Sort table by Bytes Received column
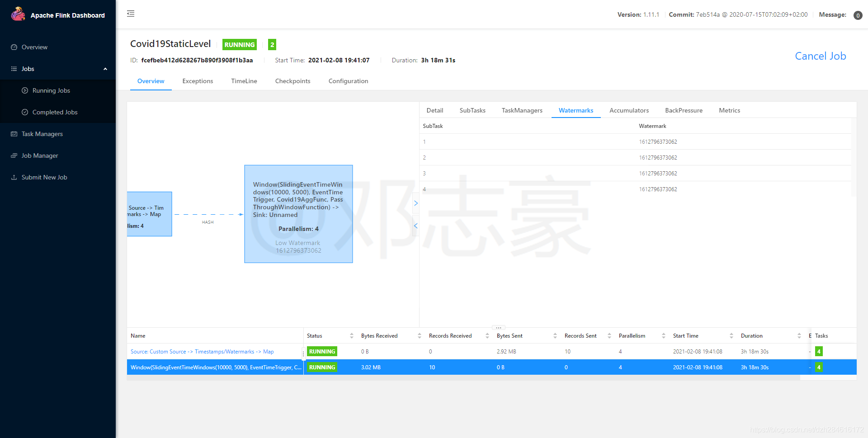The width and height of the screenshot is (868, 438). (420, 336)
